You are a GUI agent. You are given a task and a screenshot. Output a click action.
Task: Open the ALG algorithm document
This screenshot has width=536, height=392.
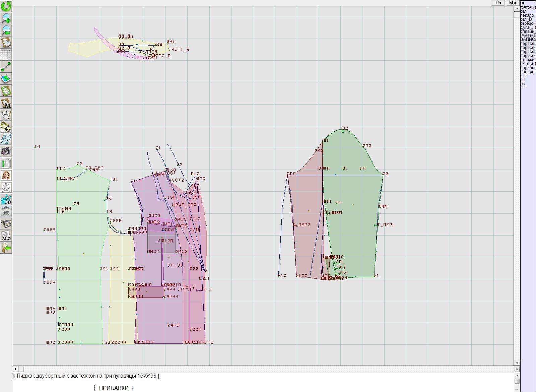point(6,236)
